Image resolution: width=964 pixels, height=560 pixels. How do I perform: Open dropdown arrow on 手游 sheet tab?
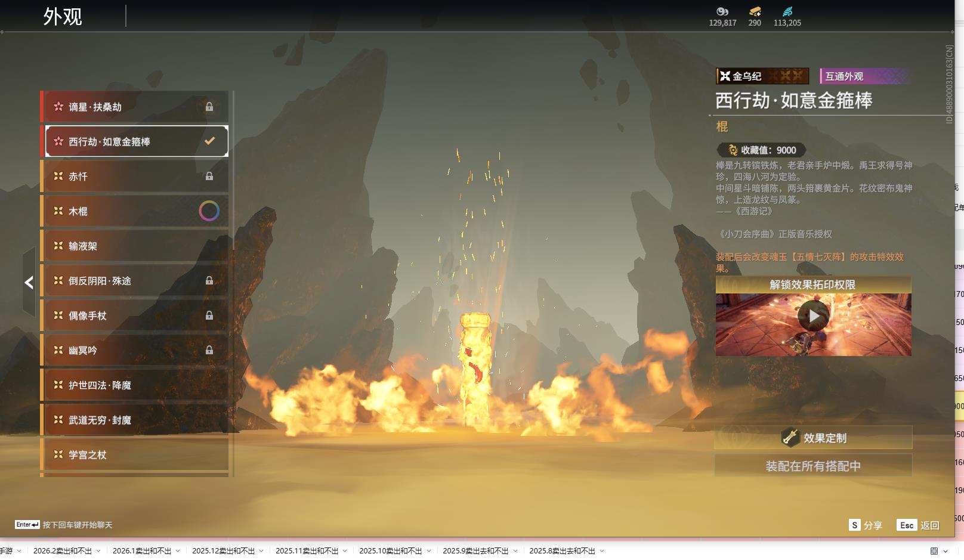coord(19,551)
